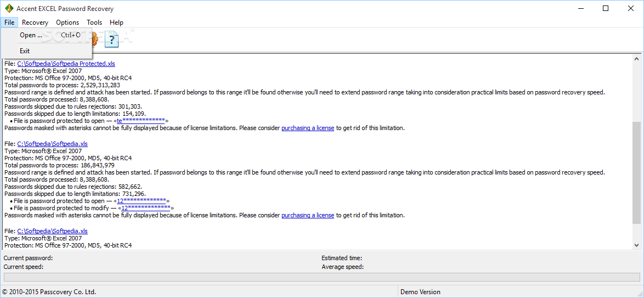Choose Open... from the File menu
This screenshot has height=298, width=644.
point(47,35)
